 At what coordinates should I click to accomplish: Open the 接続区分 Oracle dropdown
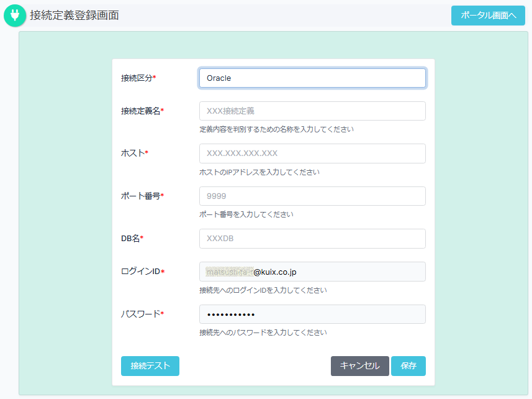(x=312, y=78)
